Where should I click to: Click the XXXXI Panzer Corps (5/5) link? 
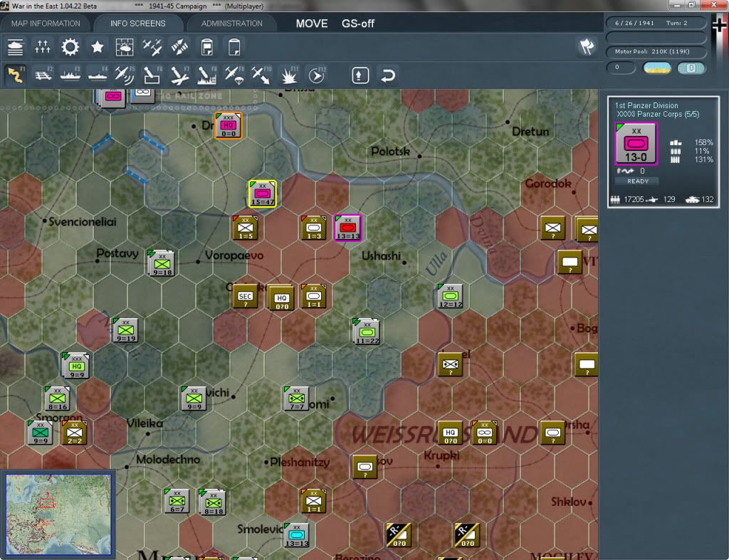658,115
